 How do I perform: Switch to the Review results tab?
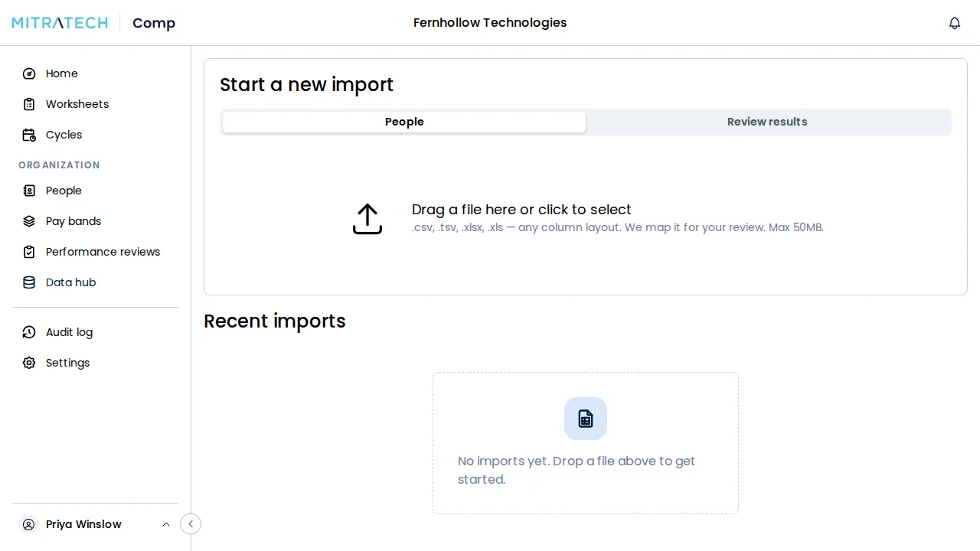click(767, 122)
